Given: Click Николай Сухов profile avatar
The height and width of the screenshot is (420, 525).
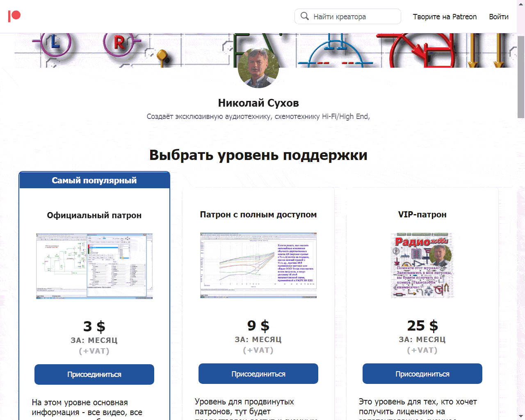Looking at the screenshot, I should click(x=258, y=68).
